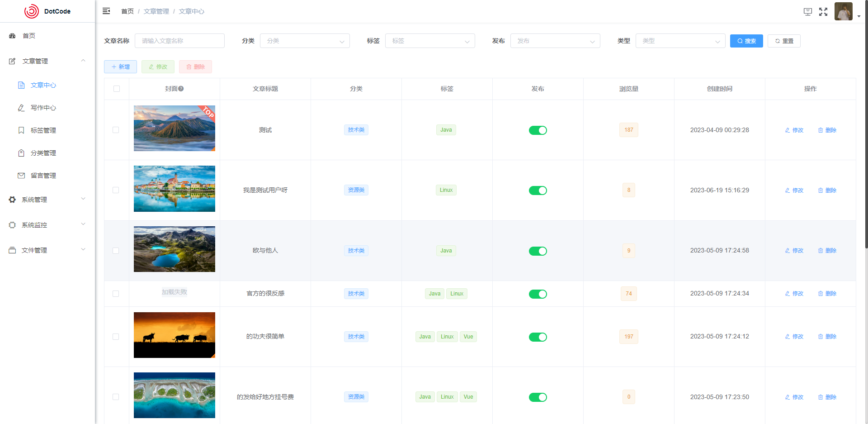Screen dimensions: 868x424
Task: Click the DotCode logo icon
Action: (32, 11)
